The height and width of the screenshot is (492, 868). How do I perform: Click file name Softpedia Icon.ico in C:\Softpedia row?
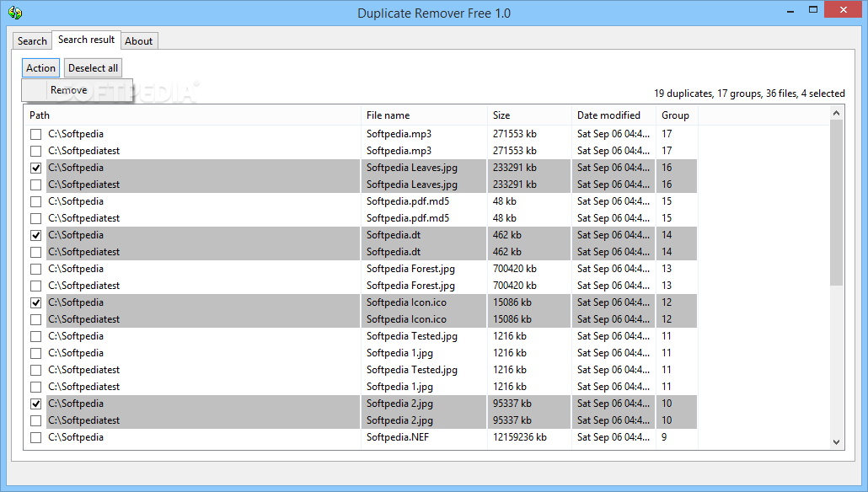coord(406,302)
